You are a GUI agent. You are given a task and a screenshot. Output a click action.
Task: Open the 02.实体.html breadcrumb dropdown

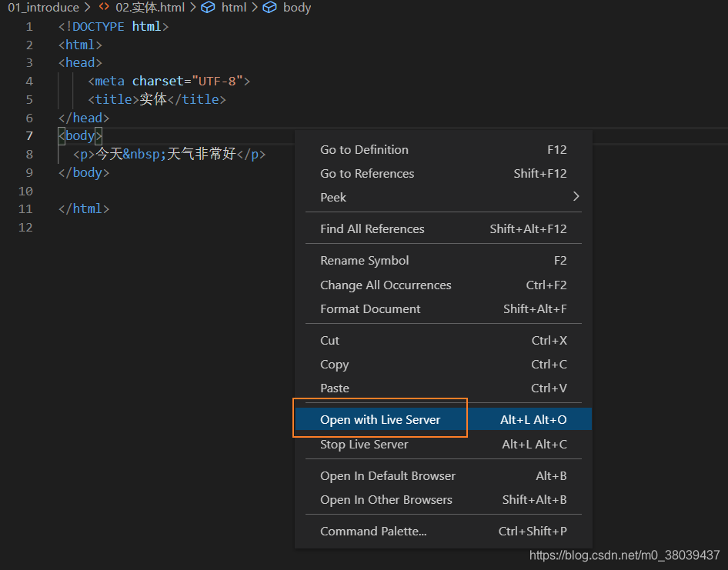[150, 8]
